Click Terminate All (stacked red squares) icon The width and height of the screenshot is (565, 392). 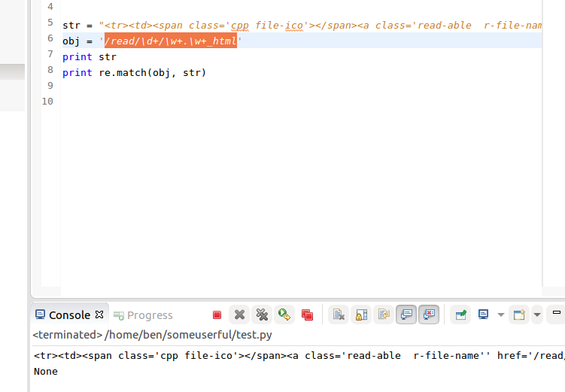point(307,315)
